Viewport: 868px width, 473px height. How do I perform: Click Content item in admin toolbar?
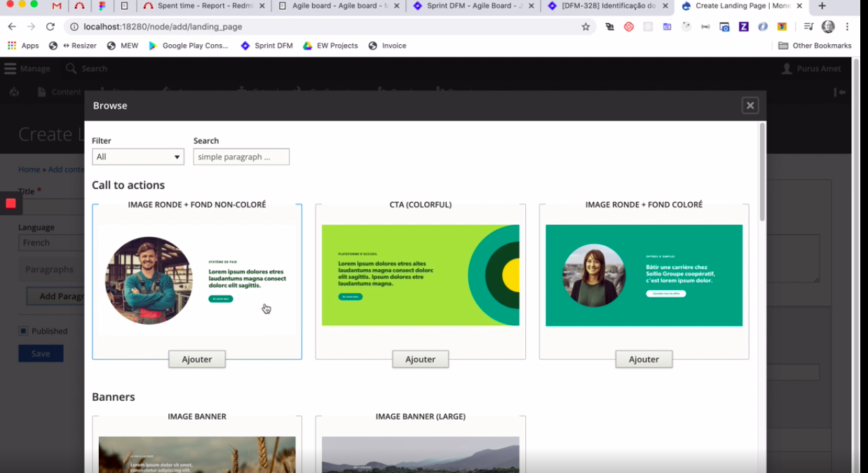pos(60,92)
